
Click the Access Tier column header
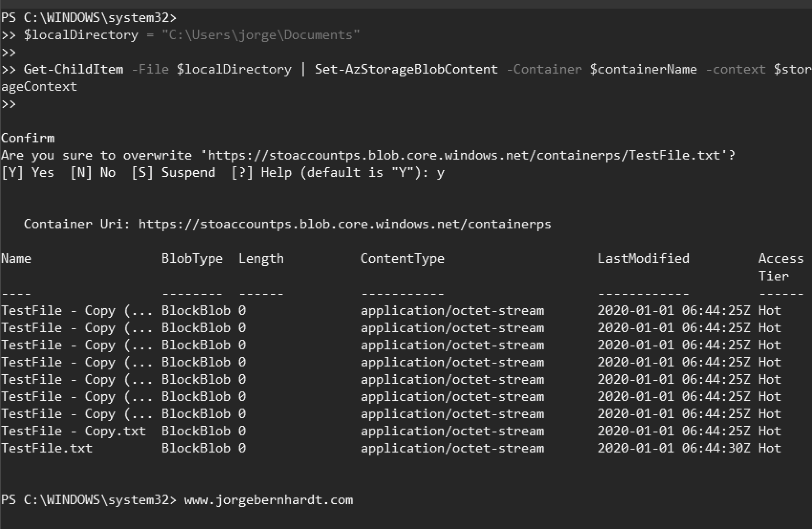click(x=781, y=267)
